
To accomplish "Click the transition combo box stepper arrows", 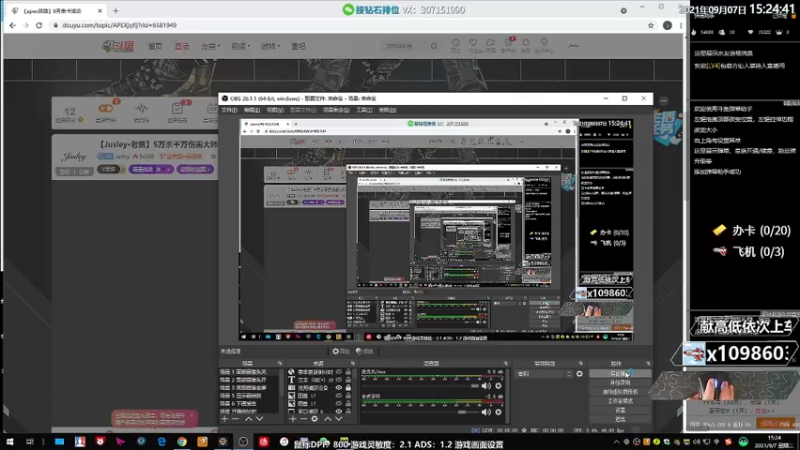I will pyautogui.click(x=569, y=373).
